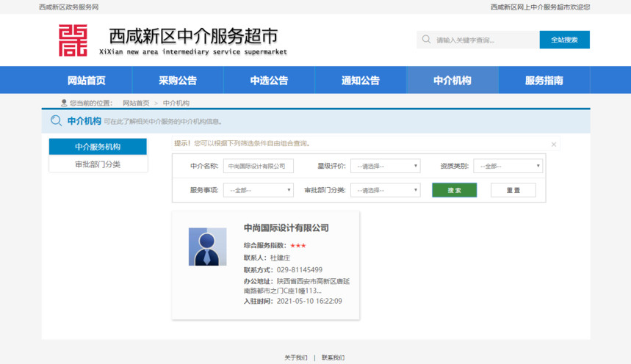The image size is (631, 364).
Task: Go to 采购公告 in the navigation bar
Action: click(x=178, y=81)
